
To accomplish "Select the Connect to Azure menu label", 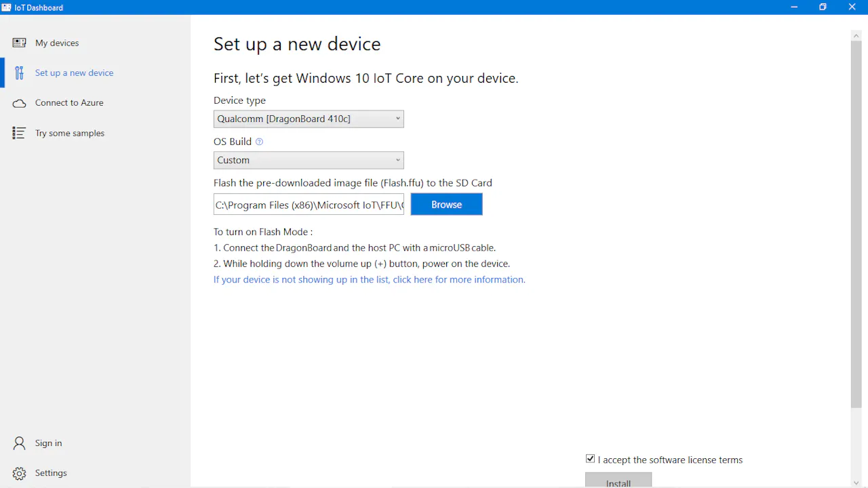I will point(69,103).
